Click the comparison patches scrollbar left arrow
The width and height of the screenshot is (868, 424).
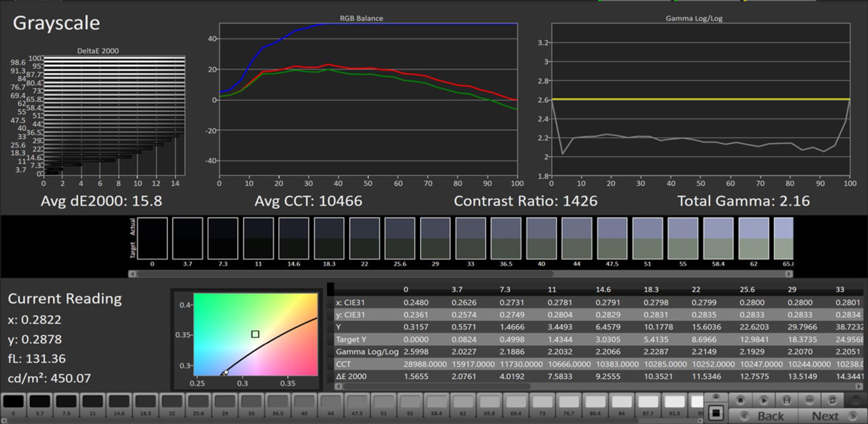point(132,274)
